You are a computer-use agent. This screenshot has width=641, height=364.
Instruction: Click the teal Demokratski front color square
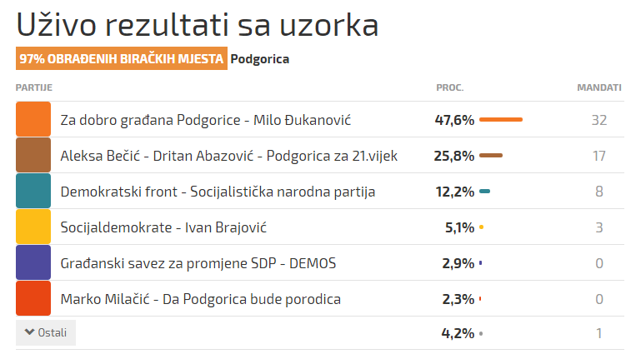pyautogui.click(x=33, y=191)
